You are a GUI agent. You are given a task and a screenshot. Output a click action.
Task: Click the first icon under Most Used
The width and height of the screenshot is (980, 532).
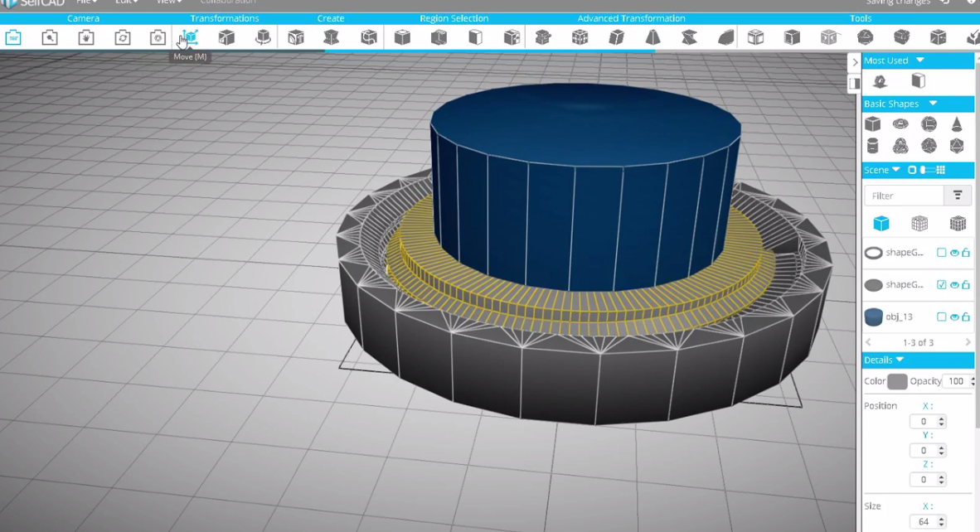[880, 81]
